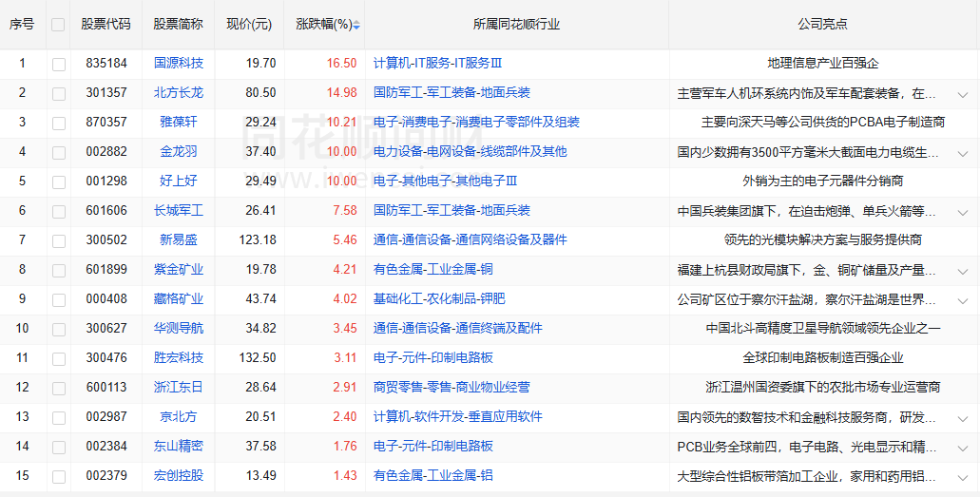The image size is (980, 497).
Task: Tick the checkbox for 宏创控股
Action: (x=59, y=476)
